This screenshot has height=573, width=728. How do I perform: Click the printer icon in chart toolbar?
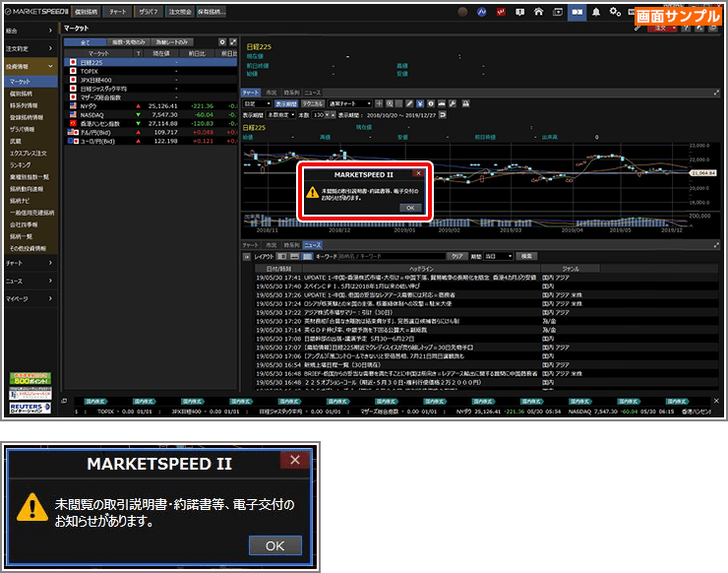[465, 103]
